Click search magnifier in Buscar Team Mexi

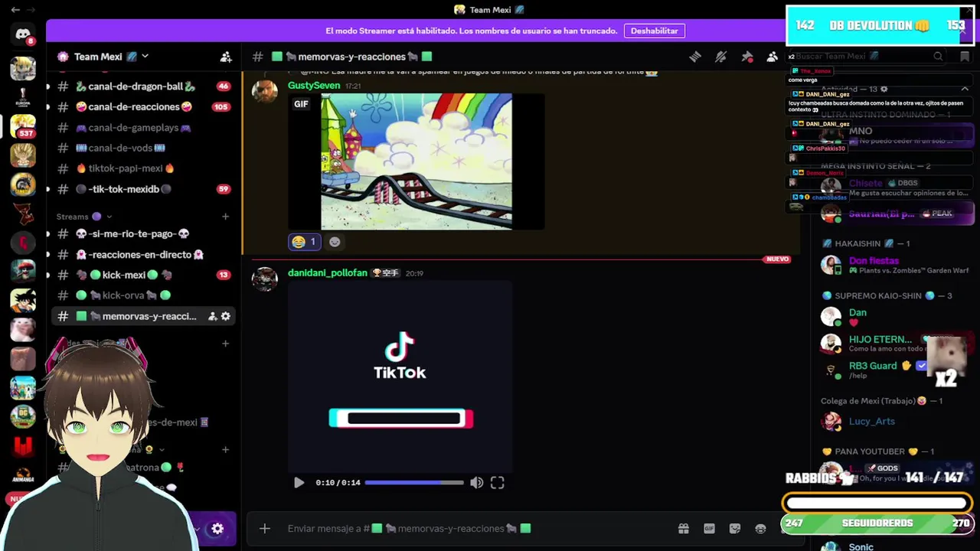pos(938,57)
